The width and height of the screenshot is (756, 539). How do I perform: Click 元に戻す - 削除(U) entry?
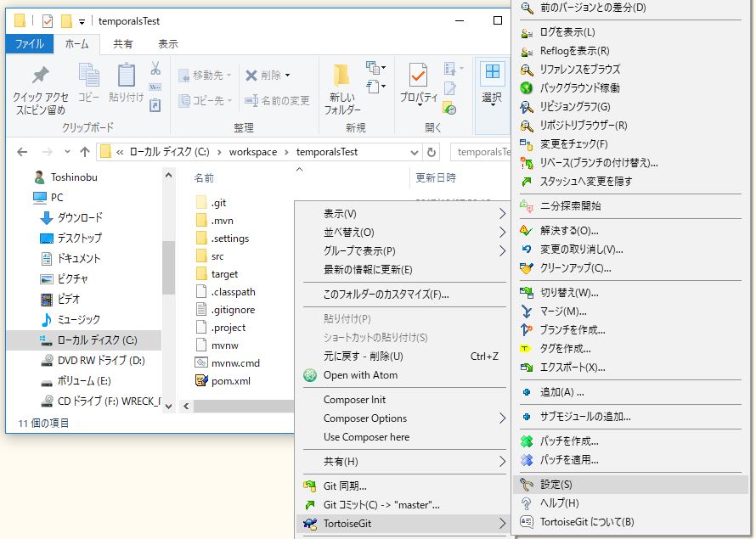(404, 357)
